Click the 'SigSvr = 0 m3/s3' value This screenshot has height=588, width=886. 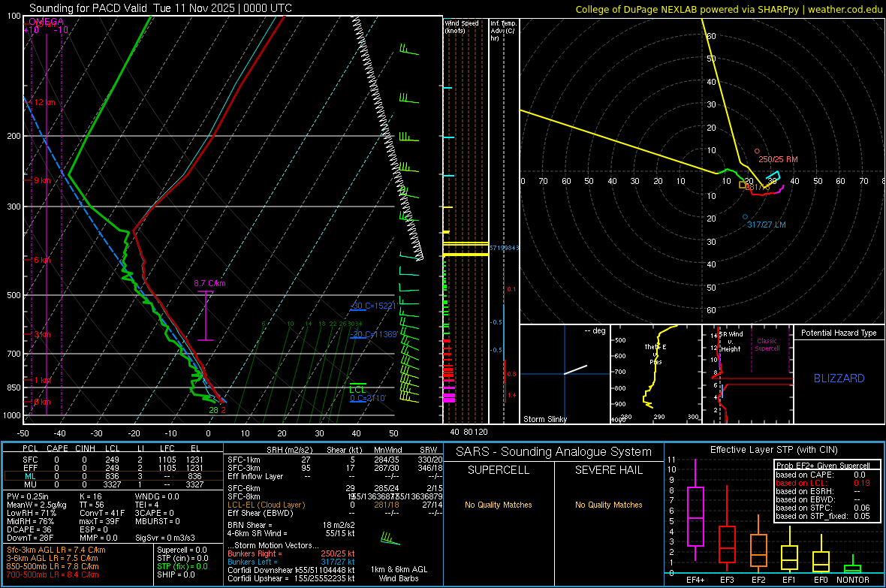coord(165,538)
